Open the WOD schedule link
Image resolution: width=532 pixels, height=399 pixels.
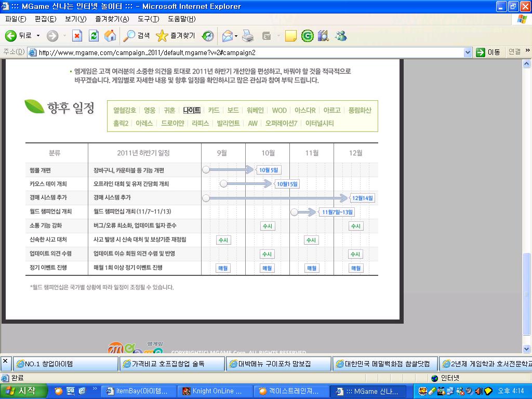[x=279, y=110]
